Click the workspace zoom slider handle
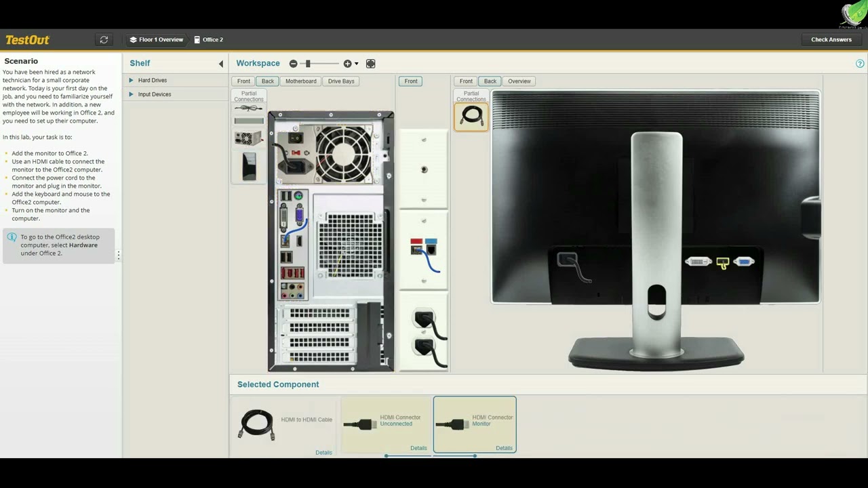The image size is (868, 488). (x=308, y=64)
